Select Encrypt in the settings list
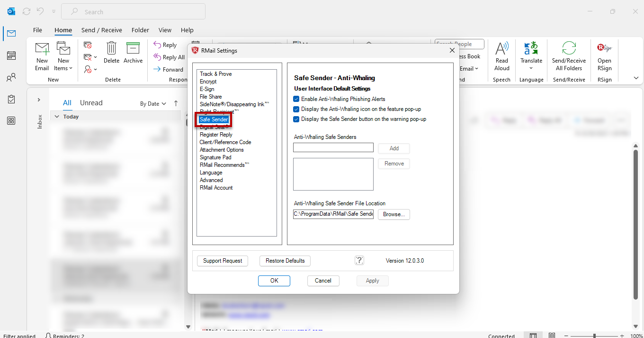 [208, 82]
